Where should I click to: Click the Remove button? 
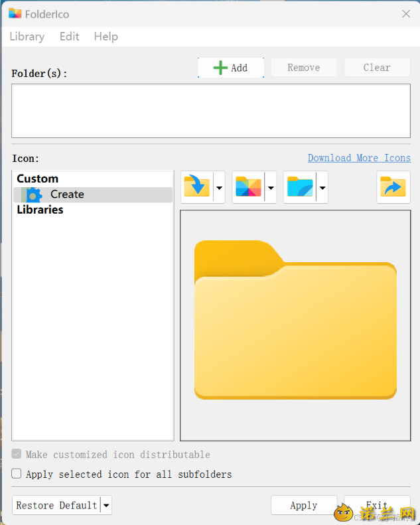[x=304, y=67]
